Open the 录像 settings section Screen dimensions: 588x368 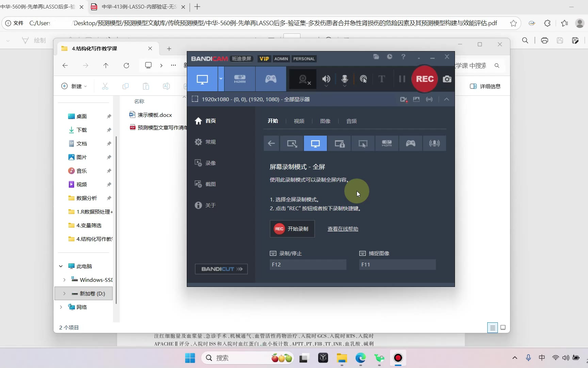[210, 163]
